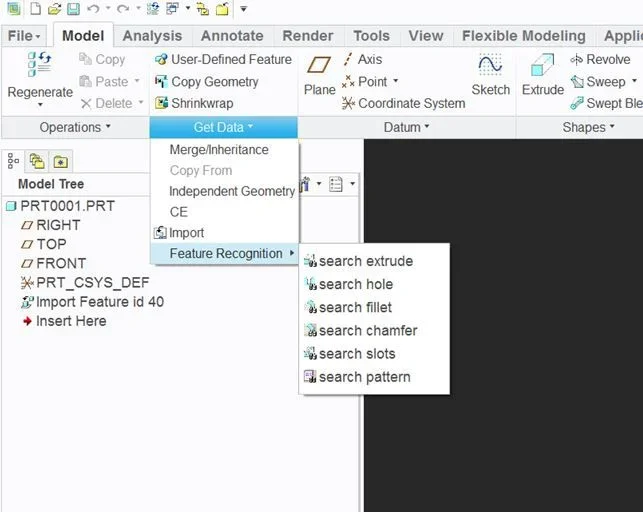This screenshot has height=512, width=643.
Task: Click the Extrude tool icon
Action: click(x=543, y=66)
